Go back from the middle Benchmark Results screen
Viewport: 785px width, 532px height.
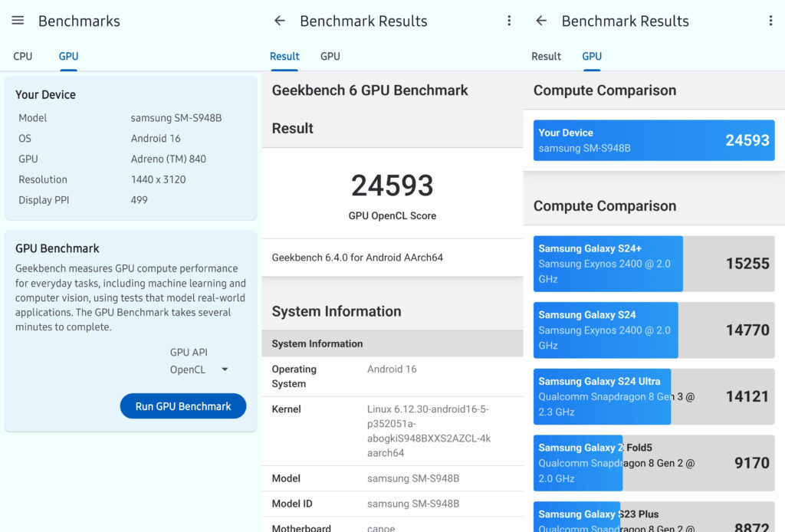(279, 21)
